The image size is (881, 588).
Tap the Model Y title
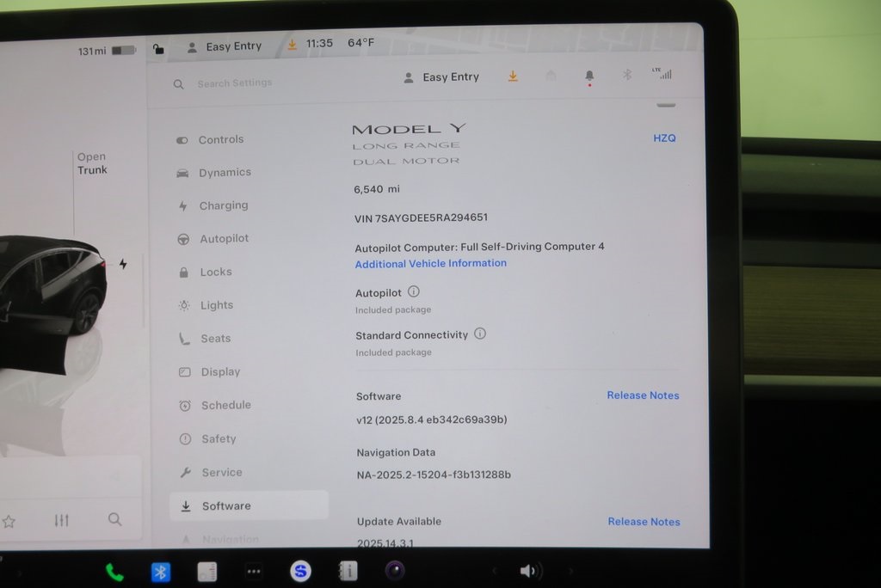click(x=409, y=129)
